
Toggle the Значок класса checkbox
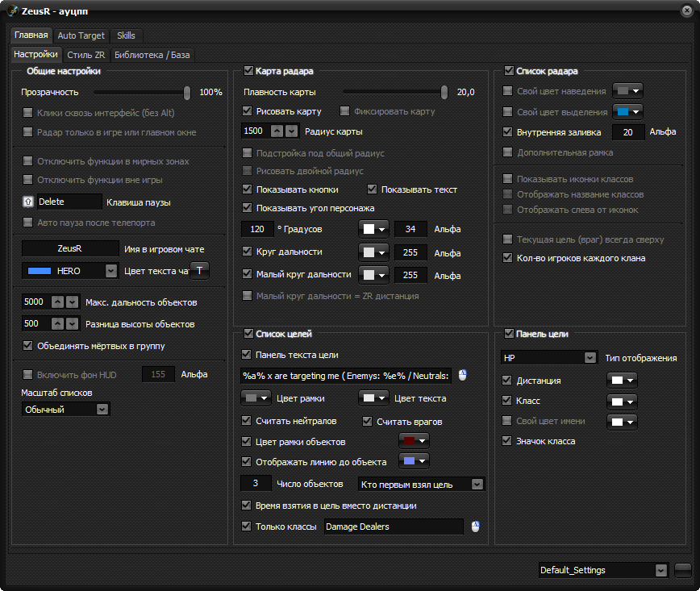coord(506,440)
